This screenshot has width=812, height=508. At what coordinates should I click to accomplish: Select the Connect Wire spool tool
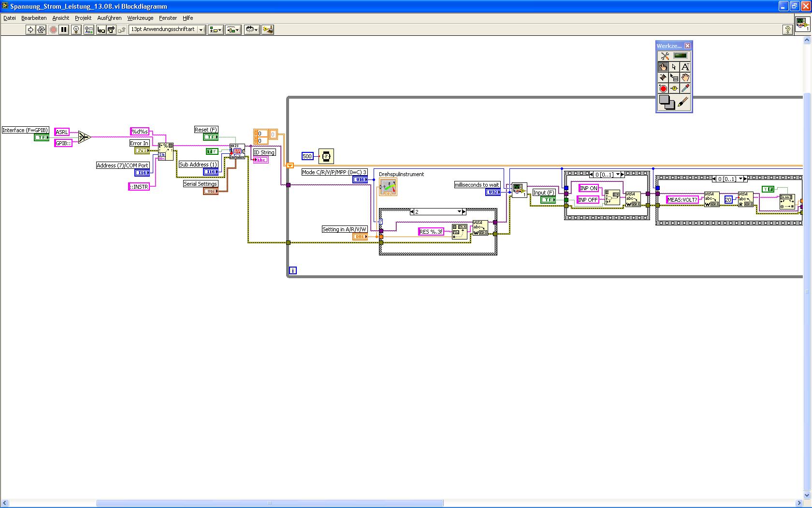click(x=663, y=77)
